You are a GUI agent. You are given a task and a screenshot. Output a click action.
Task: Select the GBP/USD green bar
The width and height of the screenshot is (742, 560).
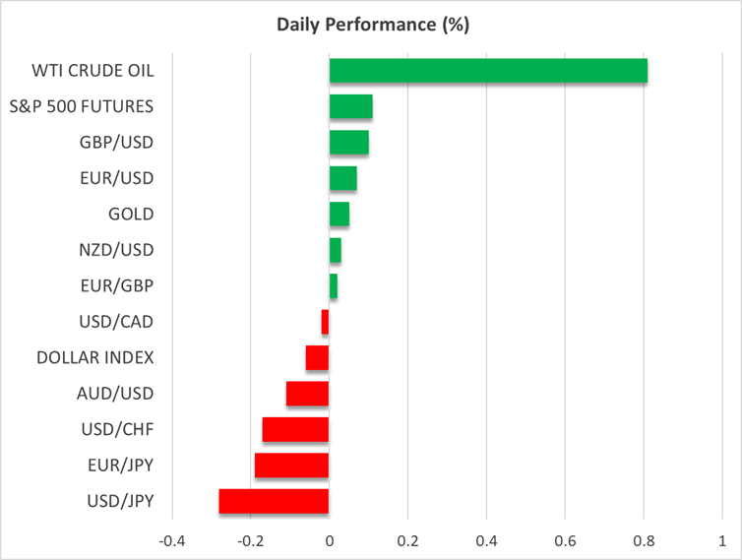point(348,143)
